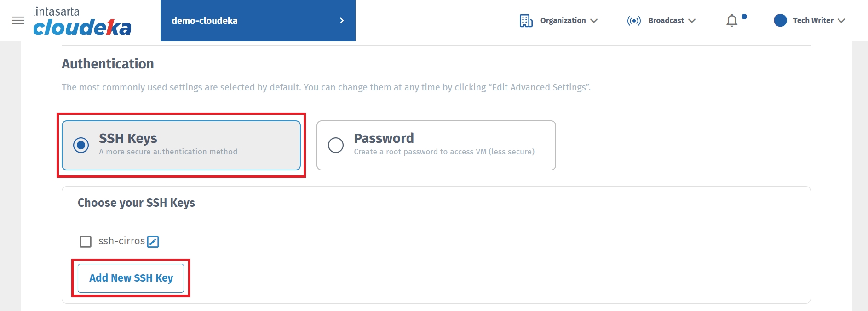Click the Broadcast signal icon

(x=633, y=21)
